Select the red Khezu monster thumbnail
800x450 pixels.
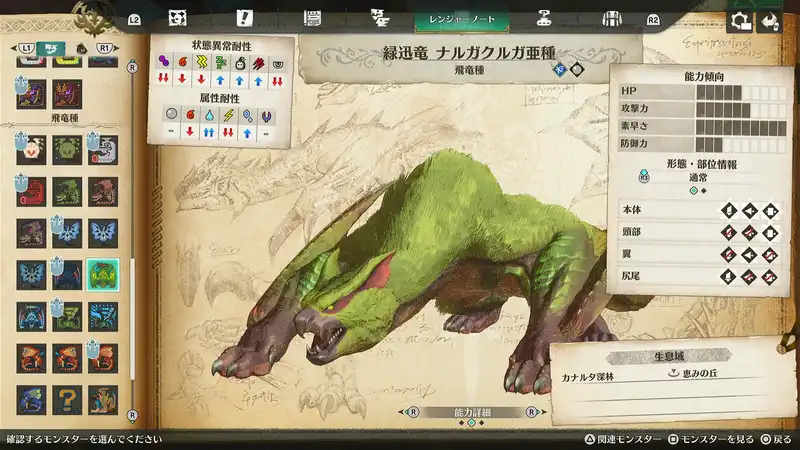[31, 191]
